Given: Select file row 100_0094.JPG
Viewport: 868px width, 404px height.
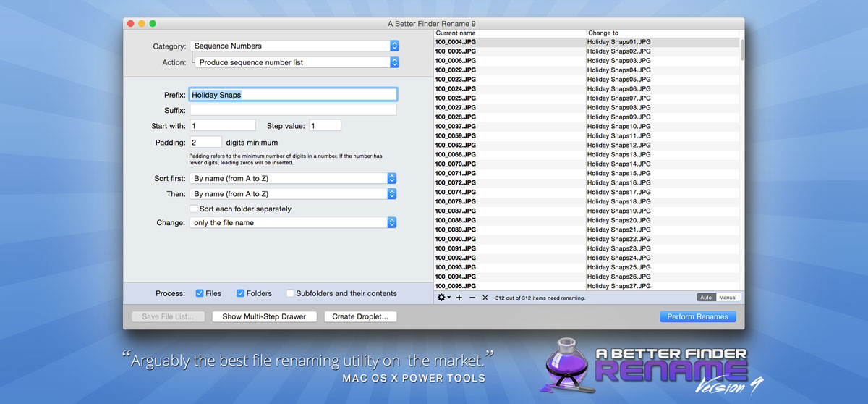Looking at the screenshot, I should [x=587, y=277].
